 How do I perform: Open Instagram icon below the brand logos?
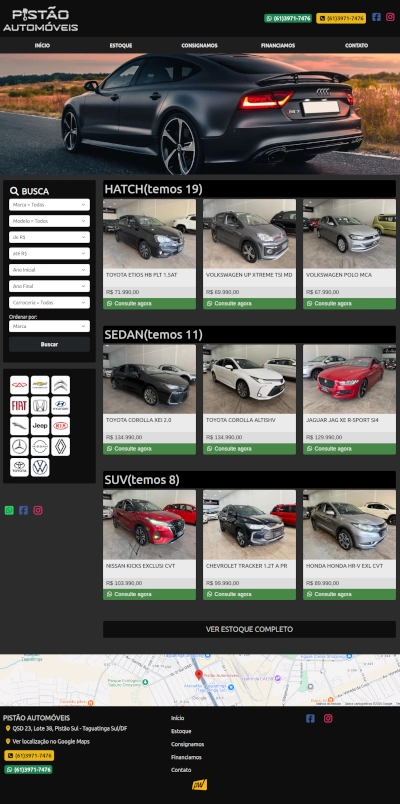38,510
